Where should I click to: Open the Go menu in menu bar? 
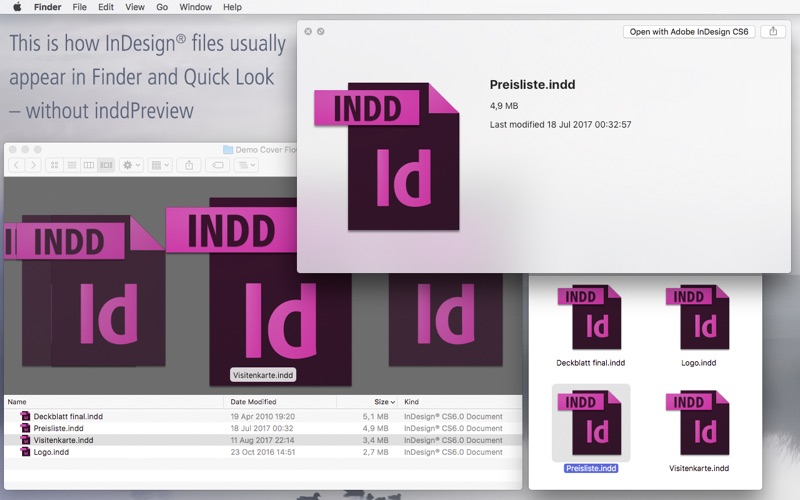[x=162, y=7]
